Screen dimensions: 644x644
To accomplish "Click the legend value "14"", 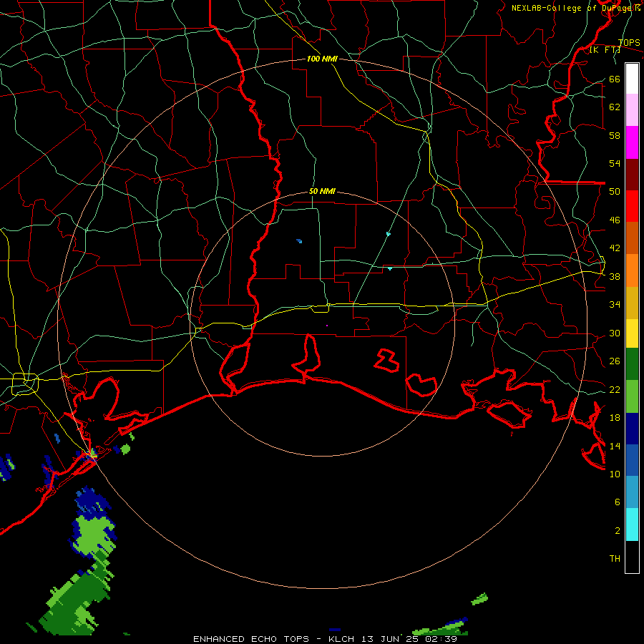I will (x=615, y=446).
